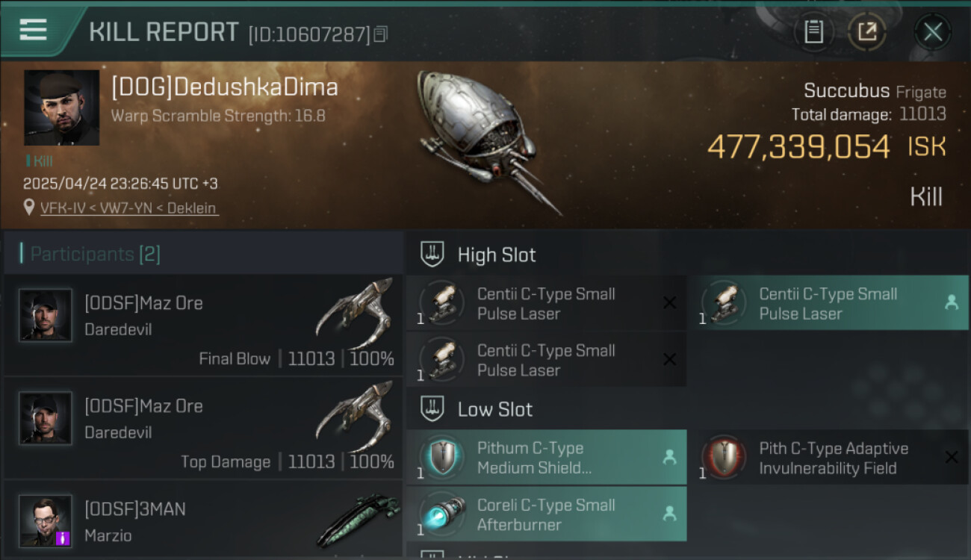Open Maz Ore's Final Blow entry
Image resolution: width=971 pixels, height=560 pixels.
(x=203, y=325)
